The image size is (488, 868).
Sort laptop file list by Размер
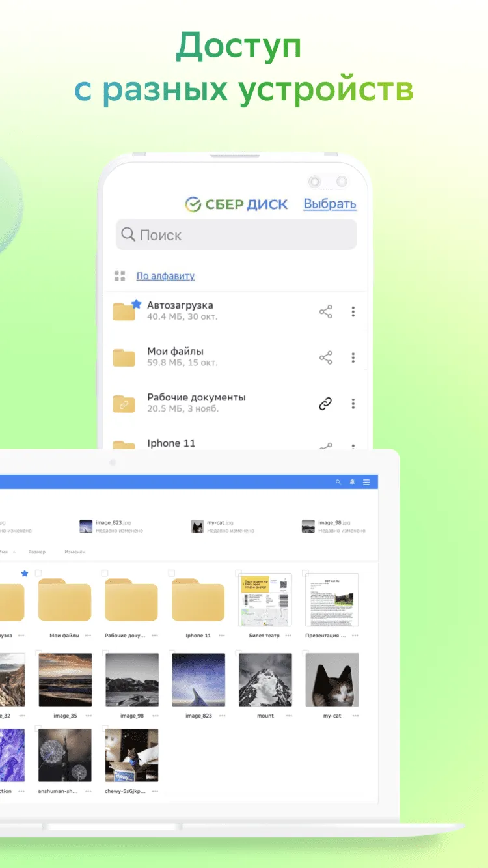[x=37, y=552]
